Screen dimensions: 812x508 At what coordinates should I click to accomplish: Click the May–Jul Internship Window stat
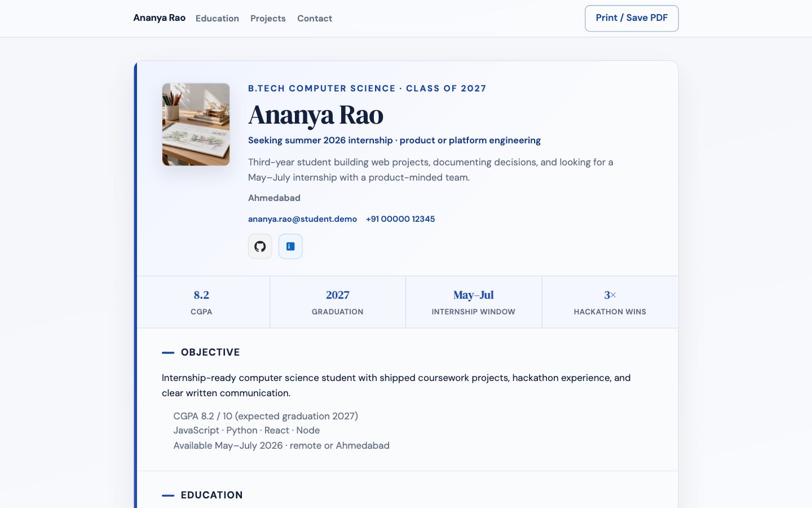tap(474, 302)
